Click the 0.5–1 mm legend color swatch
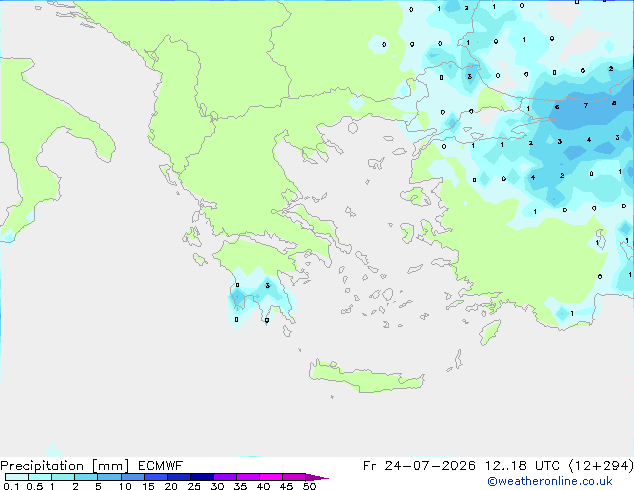The width and height of the screenshot is (634, 490). pos(40,477)
